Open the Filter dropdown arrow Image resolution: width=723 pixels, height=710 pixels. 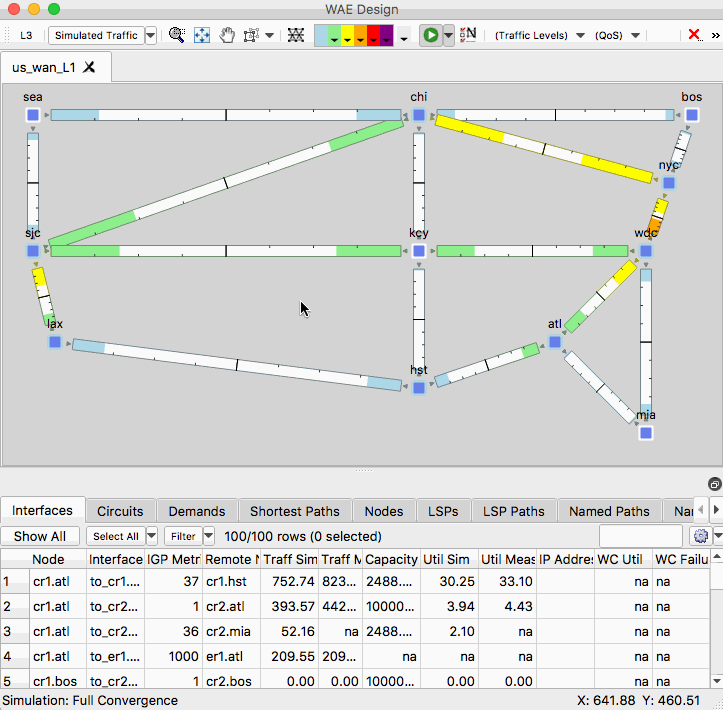pos(208,536)
